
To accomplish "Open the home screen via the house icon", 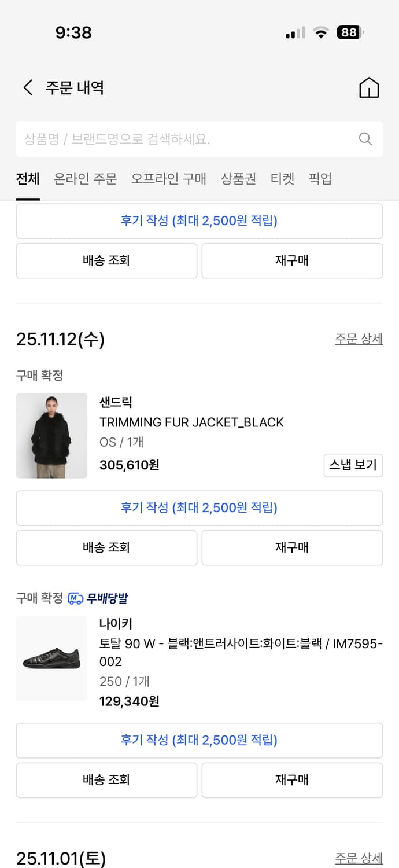I will point(369,87).
